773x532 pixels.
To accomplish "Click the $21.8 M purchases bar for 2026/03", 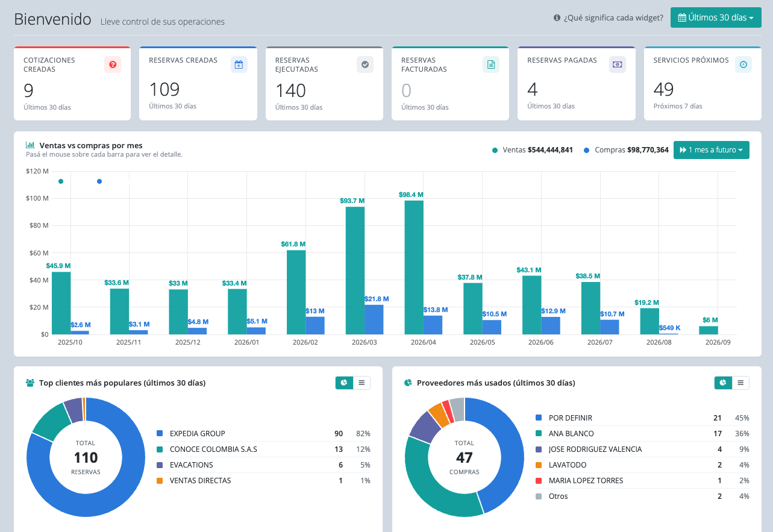I will [x=374, y=319].
